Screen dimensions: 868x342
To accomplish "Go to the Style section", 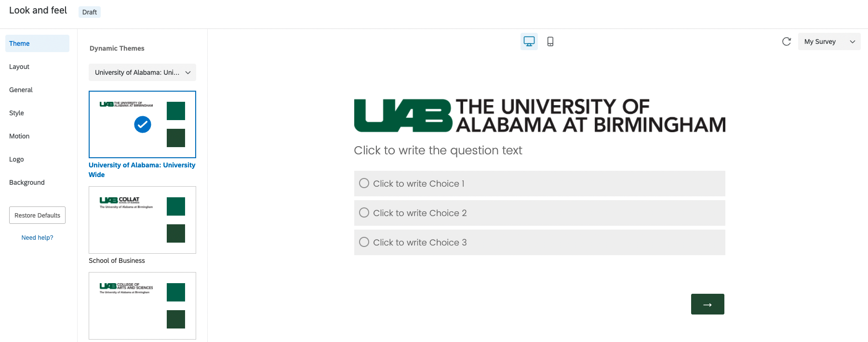I will tap(16, 113).
